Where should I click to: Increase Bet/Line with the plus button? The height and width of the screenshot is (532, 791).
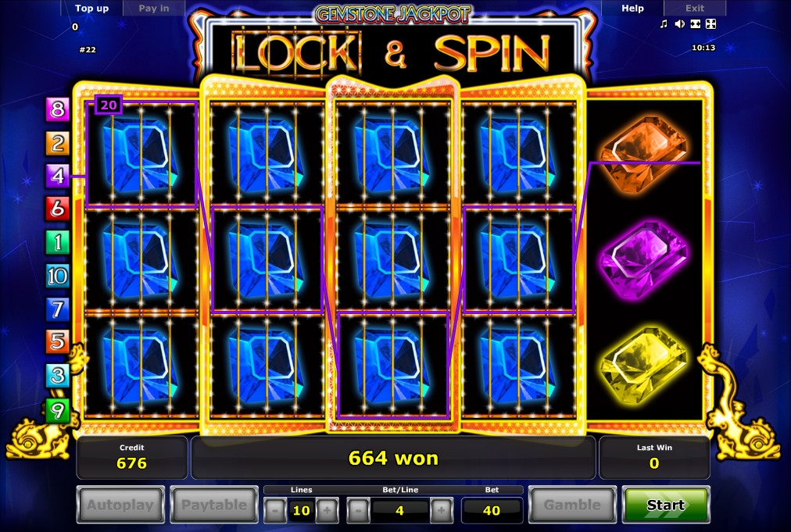pyautogui.click(x=442, y=510)
